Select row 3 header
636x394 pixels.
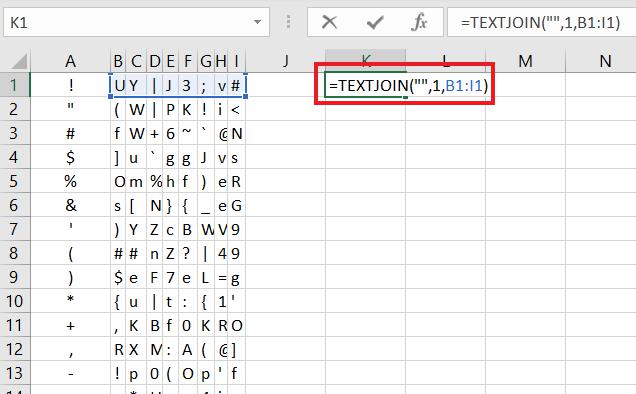coord(15,133)
